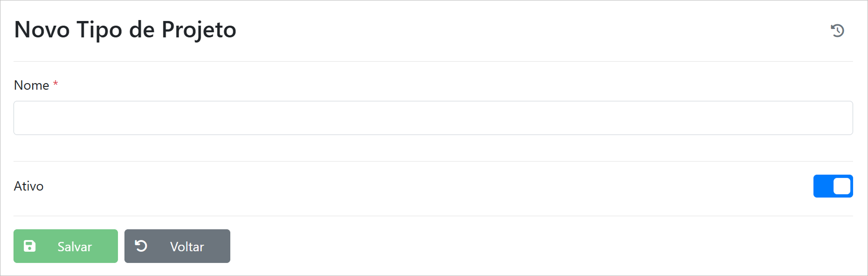The width and height of the screenshot is (868, 276).
Task: Click the "Salvar" text label
Action: (x=75, y=247)
